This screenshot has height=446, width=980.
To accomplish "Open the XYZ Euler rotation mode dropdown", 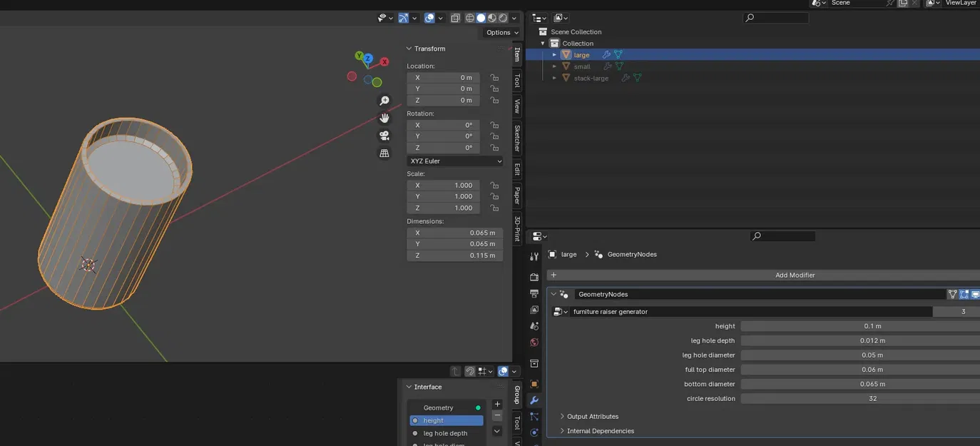I will point(455,161).
